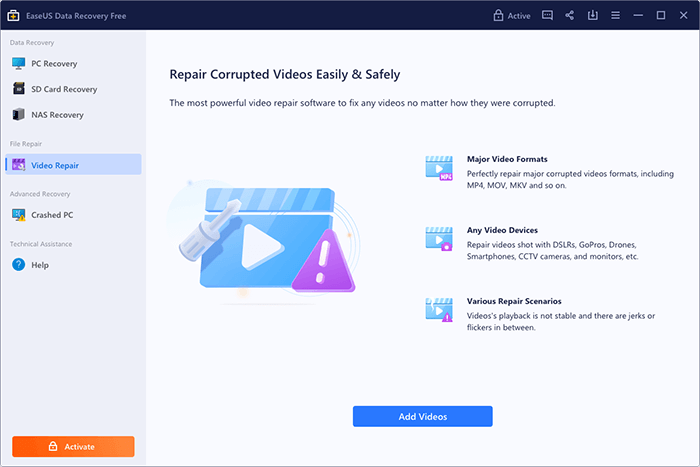The height and width of the screenshot is (467, 700).
Task: Click the File Repair section label
Action: point(26,144)
